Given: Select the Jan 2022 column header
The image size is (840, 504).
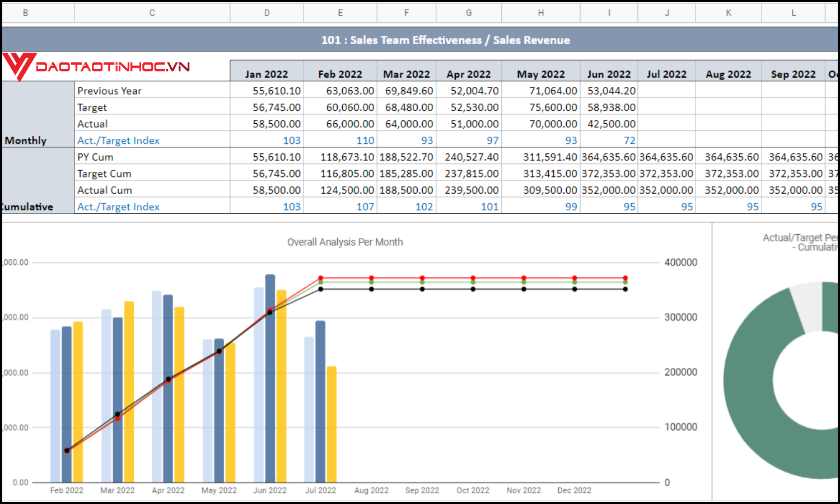Looking at the screenshot, I should click(x=267, y=73).
